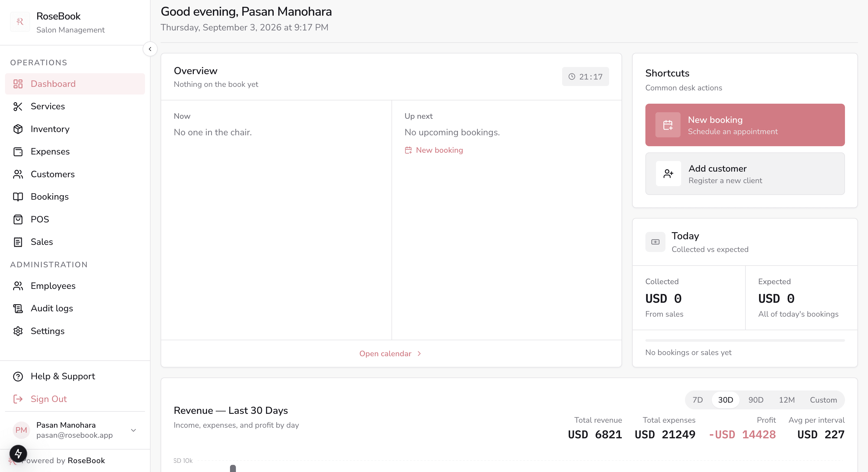Screen dimensions: 868x472
Task: Open the calendar chevron arrow
Action: 419,353
